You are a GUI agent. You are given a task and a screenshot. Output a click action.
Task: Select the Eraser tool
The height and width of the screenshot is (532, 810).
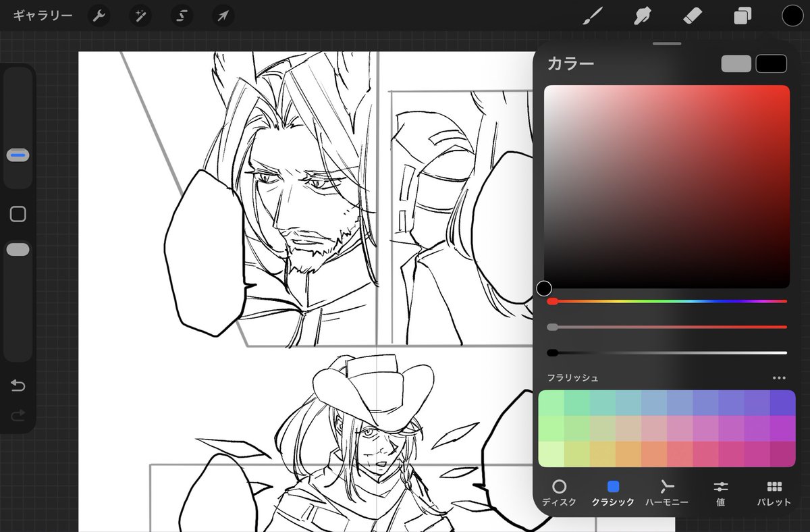[x=693, y=16]
